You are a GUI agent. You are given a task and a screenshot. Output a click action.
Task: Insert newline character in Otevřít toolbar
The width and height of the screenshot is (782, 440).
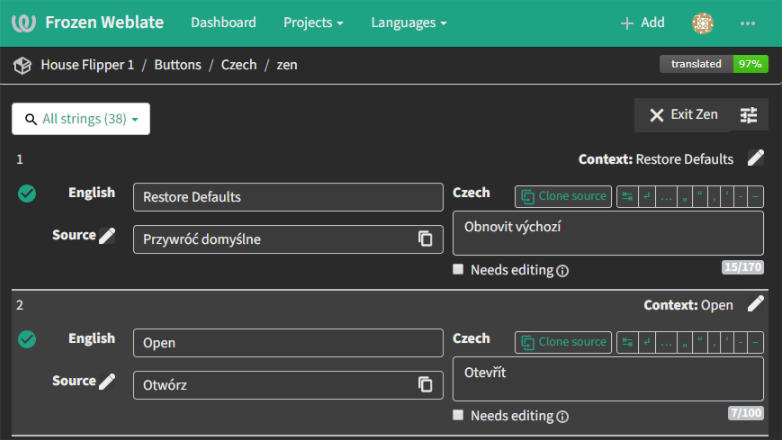(x=647, y=342)
